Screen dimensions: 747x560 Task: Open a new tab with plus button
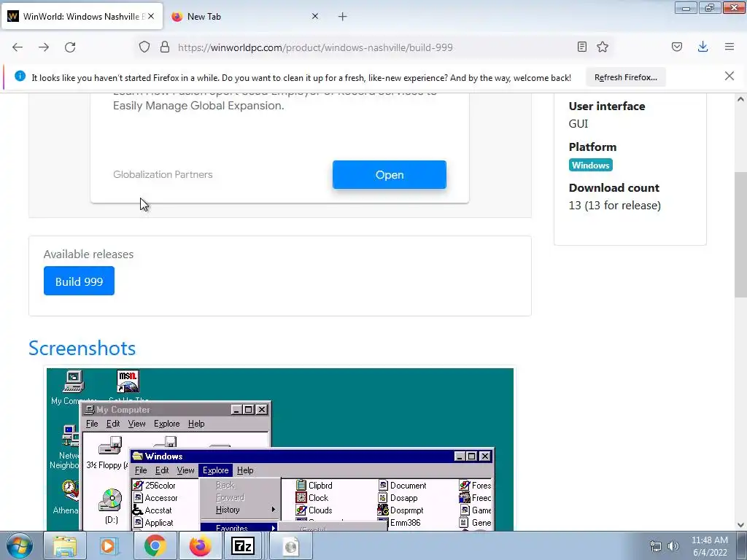pos(343,17)
